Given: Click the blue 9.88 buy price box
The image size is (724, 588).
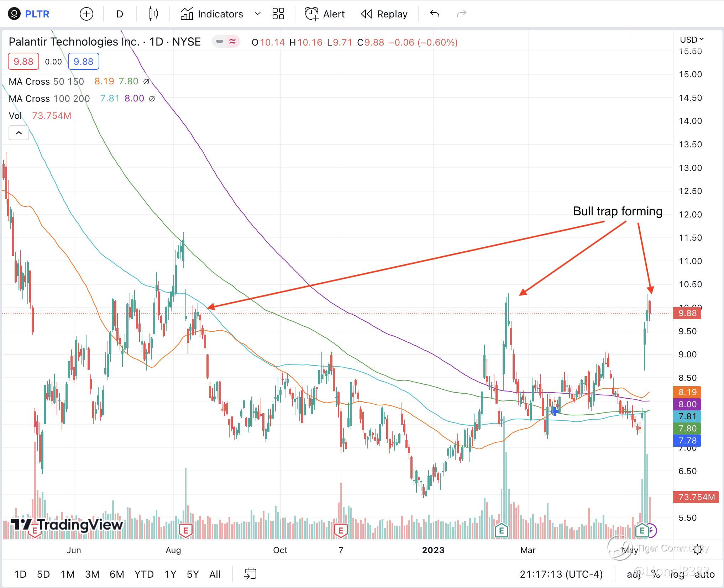Looking at the screenshot, I should 83,62.
